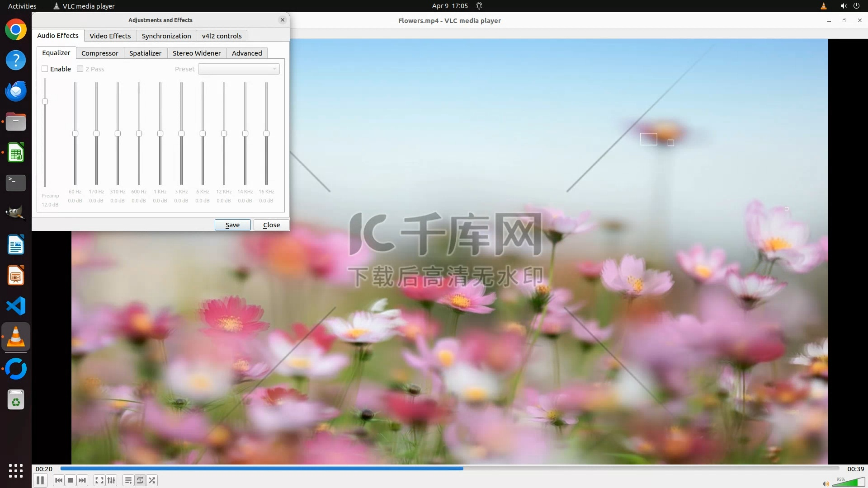This screenshot has width=868, height=488.
Task: Pause the video playback
Action: [40, 480]
